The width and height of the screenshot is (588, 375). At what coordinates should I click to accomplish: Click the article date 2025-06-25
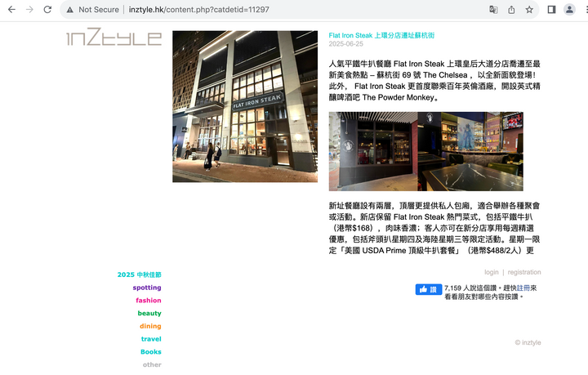[345, 44]
